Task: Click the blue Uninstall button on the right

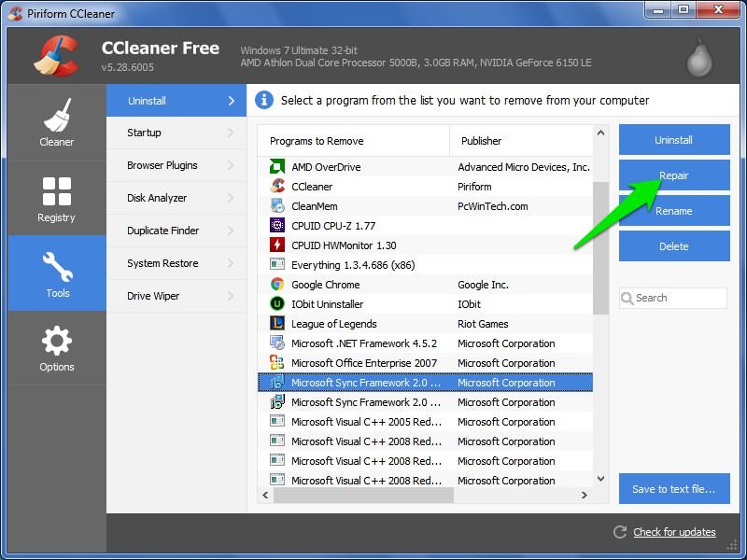Action: coord(674,139)
